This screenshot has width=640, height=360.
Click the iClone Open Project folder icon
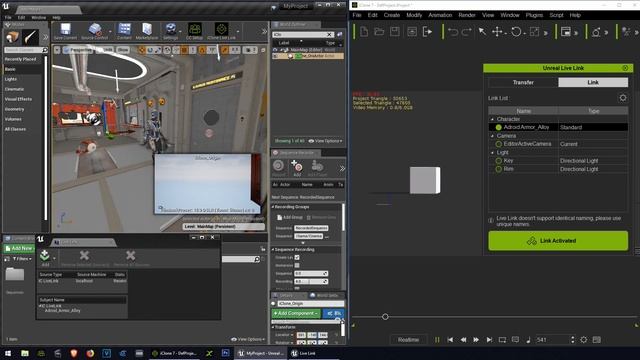379,32
